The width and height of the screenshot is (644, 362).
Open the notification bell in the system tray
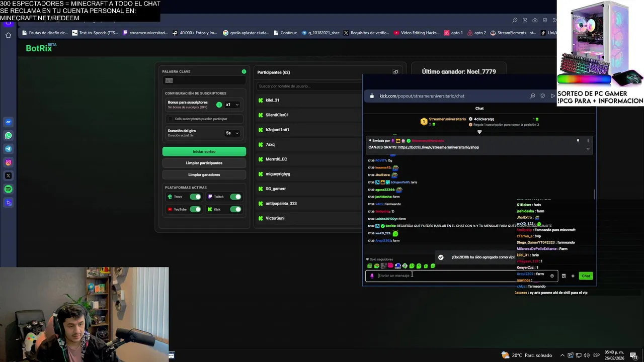[633, 355]
